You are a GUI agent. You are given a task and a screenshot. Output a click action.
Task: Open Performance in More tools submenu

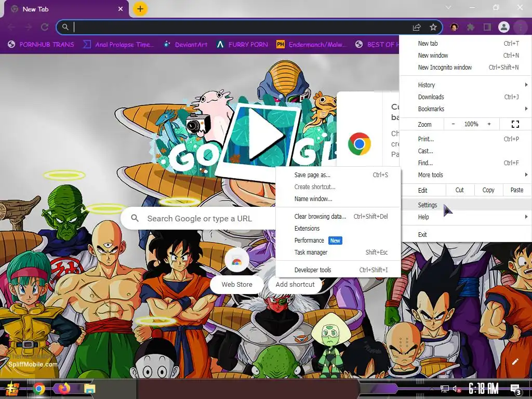338,241
